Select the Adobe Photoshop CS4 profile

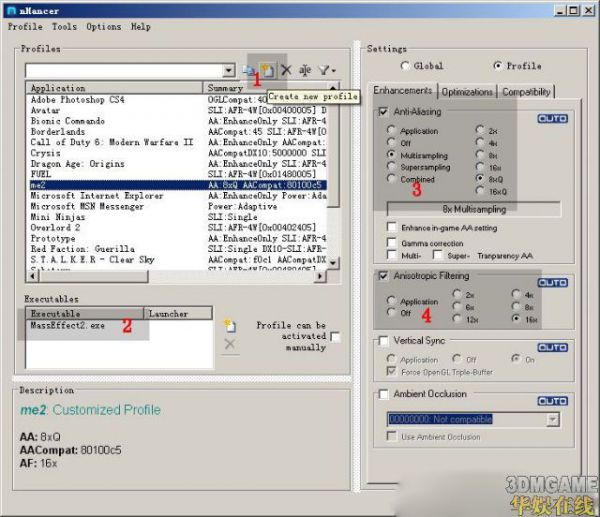(x=178, y=100)
